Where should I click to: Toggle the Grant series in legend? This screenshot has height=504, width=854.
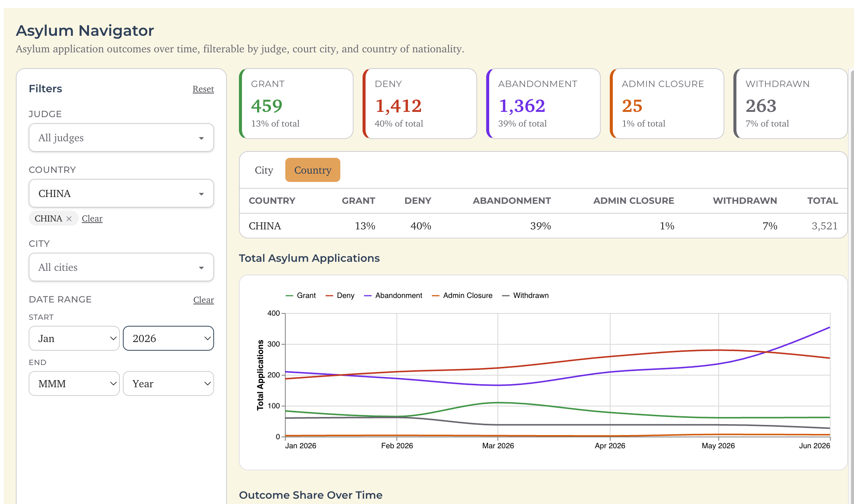tap(301, 296)
